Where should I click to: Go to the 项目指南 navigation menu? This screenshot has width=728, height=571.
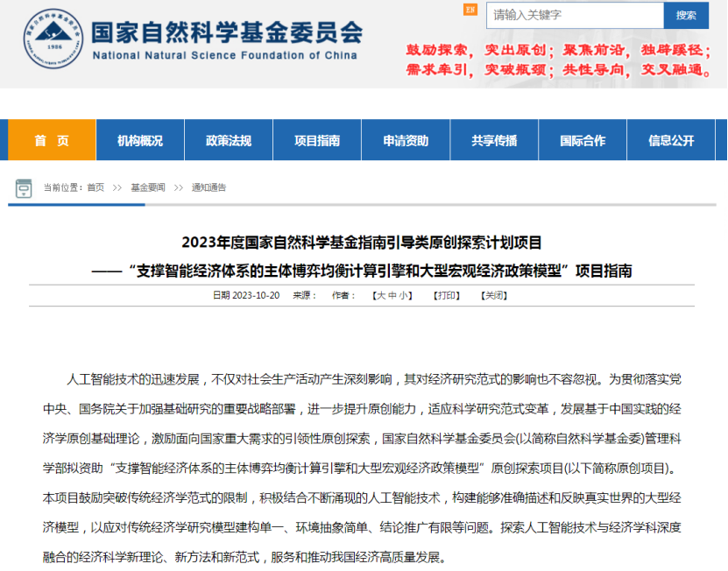[317, 140]
